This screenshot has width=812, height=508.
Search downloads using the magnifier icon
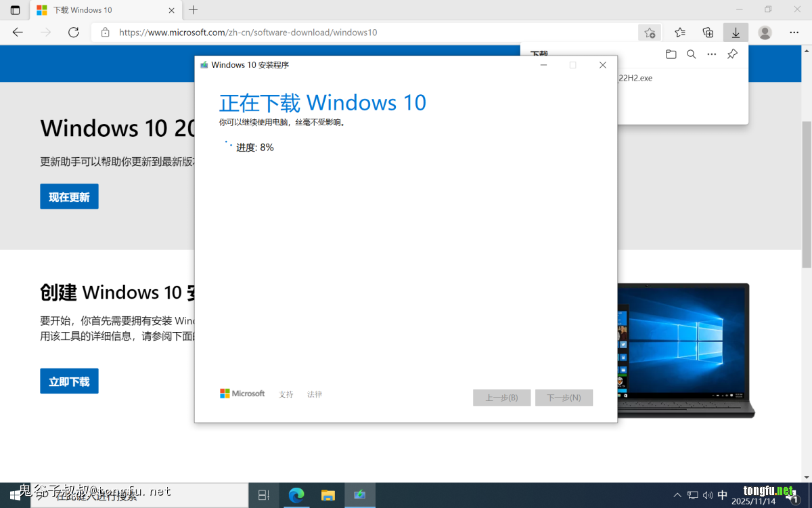(691, 54)
